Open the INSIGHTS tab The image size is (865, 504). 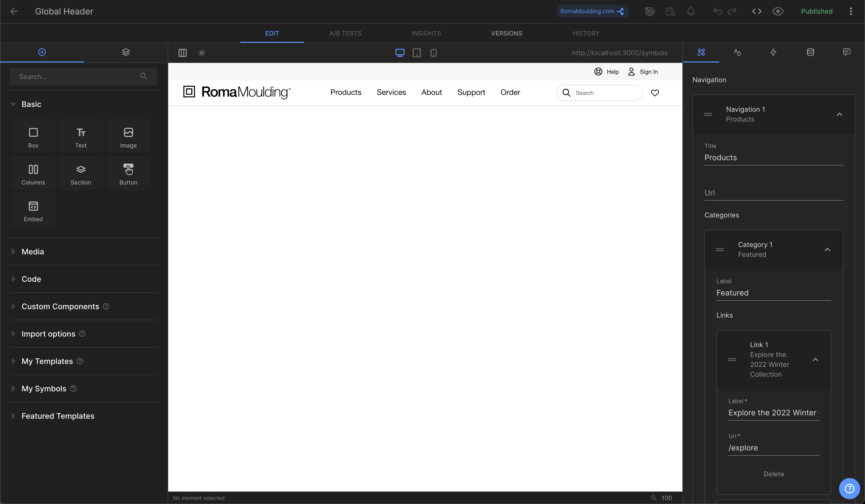click(426, 33)
